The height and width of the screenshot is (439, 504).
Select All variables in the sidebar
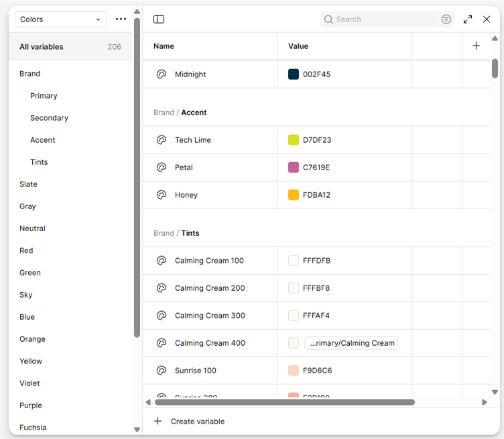pyautogui.click(x=42, y=47)
